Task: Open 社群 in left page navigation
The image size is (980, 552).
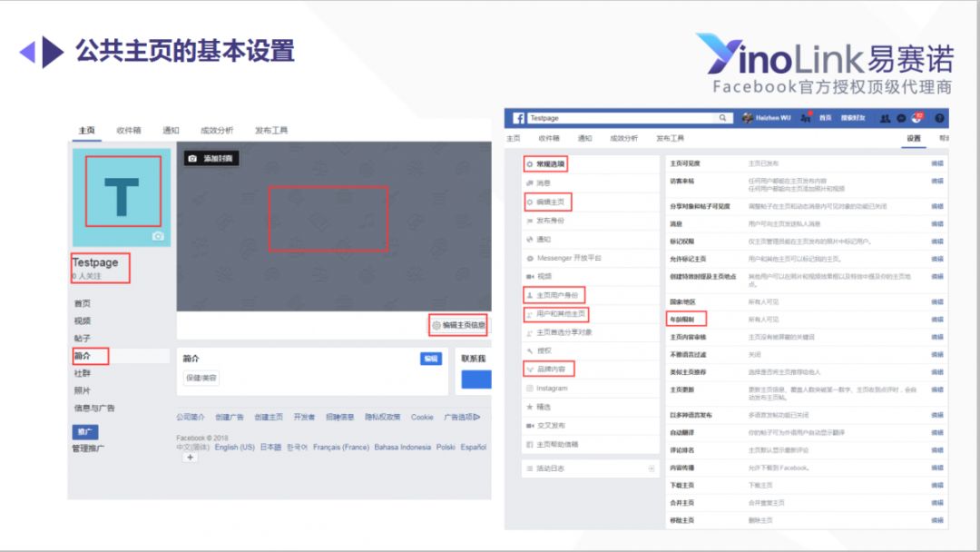Action: point(82,373)
